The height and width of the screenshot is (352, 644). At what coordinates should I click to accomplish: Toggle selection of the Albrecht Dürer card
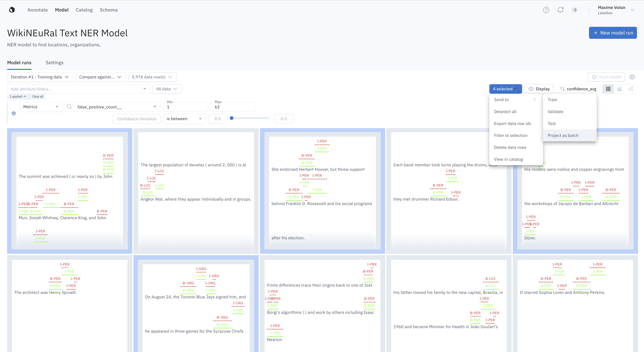point(575,191)
